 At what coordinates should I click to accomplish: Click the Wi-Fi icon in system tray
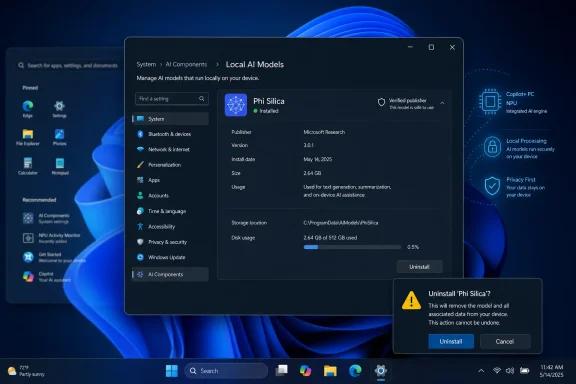tap(497, 371)
